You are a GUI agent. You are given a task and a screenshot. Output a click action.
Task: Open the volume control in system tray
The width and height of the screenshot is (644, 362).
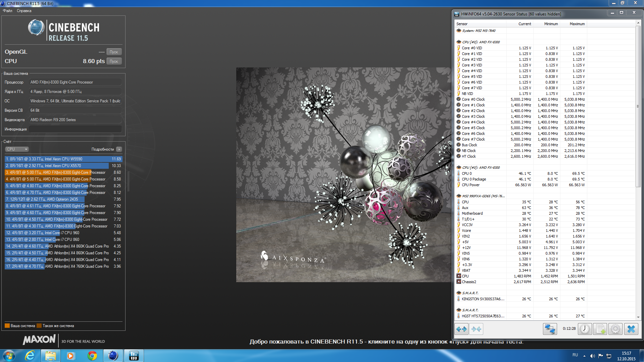[x=592, y=356]
